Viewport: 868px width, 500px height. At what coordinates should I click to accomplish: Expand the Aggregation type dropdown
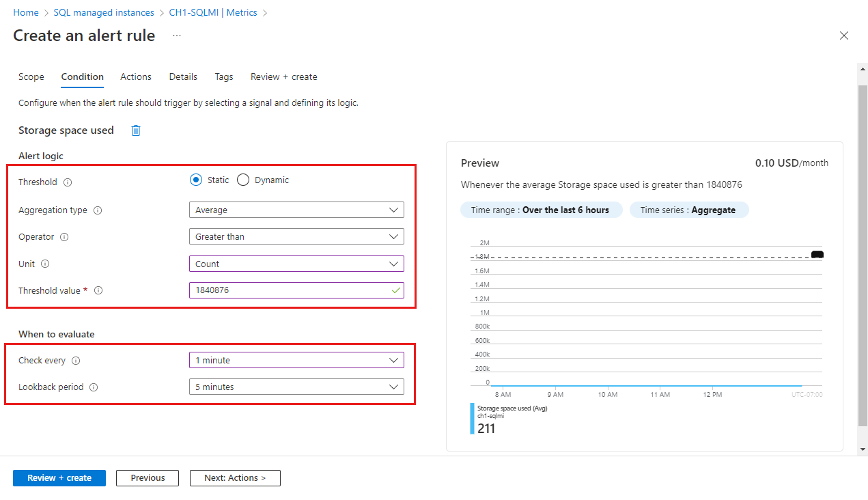[296, 210]
